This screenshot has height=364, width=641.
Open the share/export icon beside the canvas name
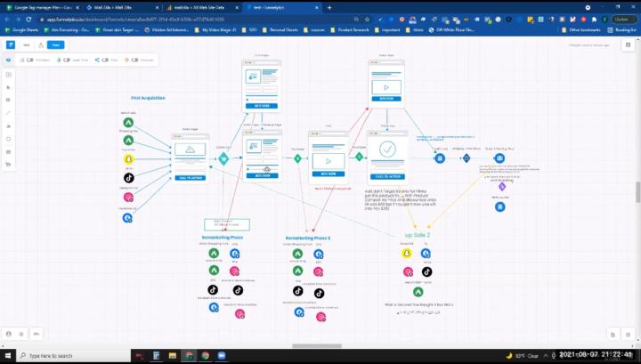(x=41, y=44)
